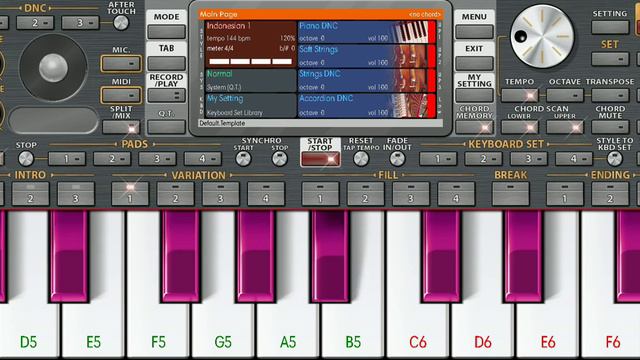
Task: Toggle the SPLIT/MIX button
Action: coord(121,127)
